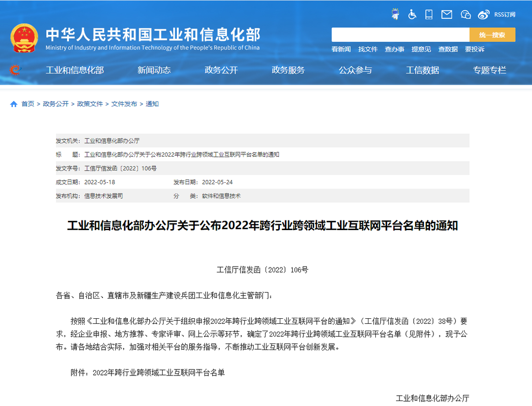Click 找文件 quick link
Viewport: 532px width, 406px height.
[x=368, y=49]
